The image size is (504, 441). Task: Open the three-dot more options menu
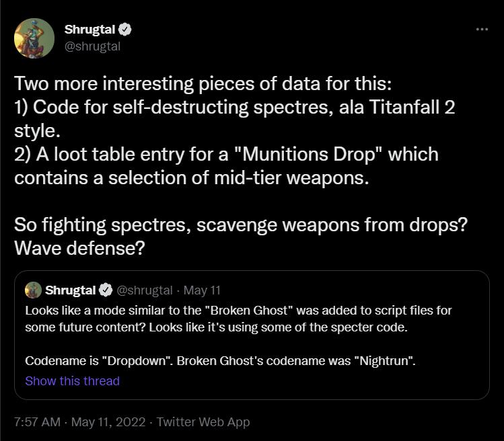pyautogui.click(x=481, y=29)
